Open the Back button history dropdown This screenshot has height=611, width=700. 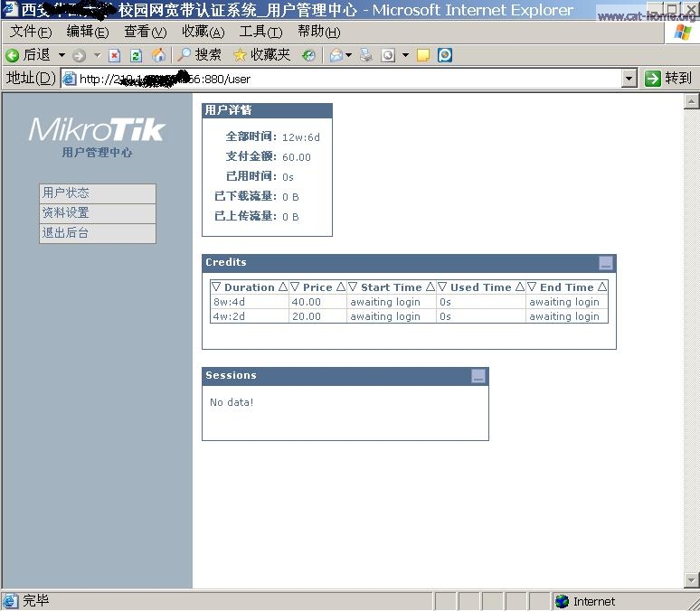tap(61, 55)
